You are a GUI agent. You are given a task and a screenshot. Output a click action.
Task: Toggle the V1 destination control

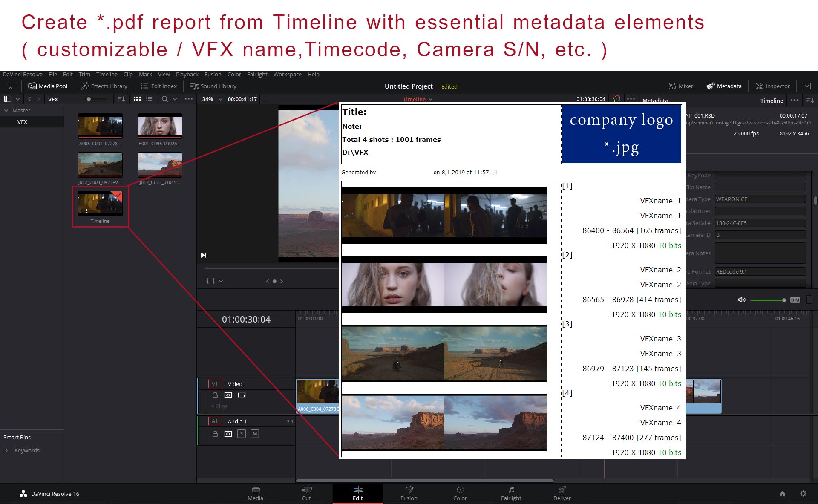pyautogui.click(x=215, y=384)
